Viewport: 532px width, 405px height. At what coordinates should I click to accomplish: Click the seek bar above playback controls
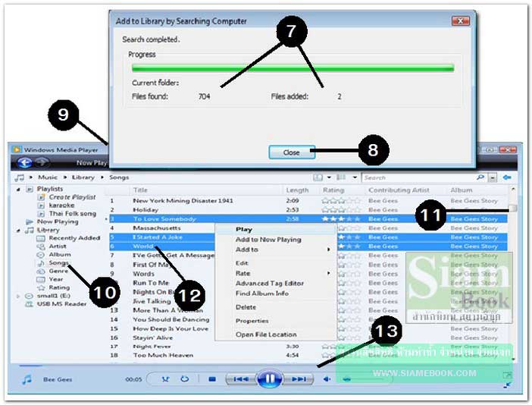pos(264,366)
